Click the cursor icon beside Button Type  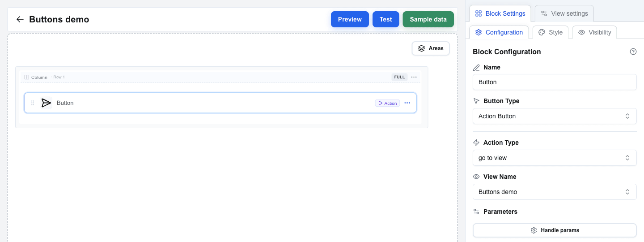(476, 101)
